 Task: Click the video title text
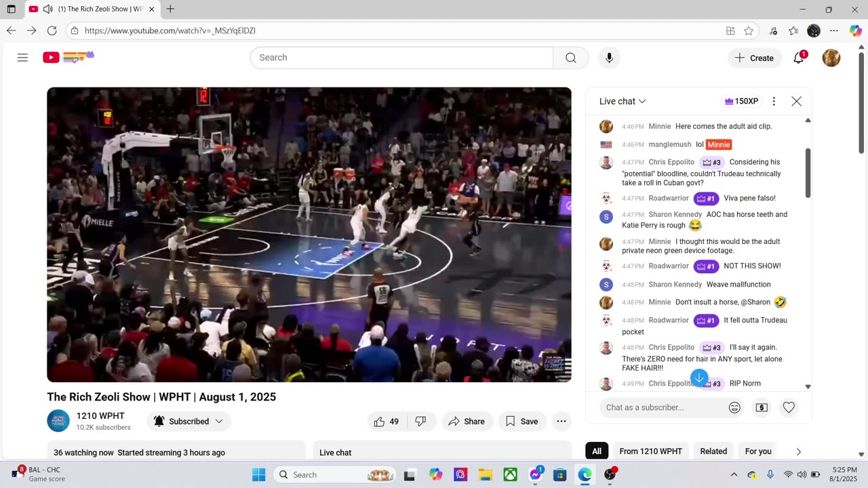(161, 397)
